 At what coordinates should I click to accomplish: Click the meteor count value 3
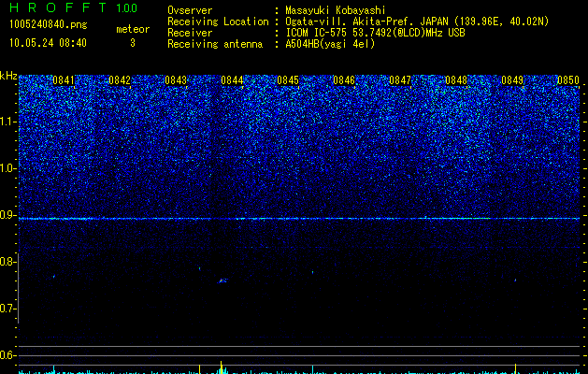click(x=133, y=43)
